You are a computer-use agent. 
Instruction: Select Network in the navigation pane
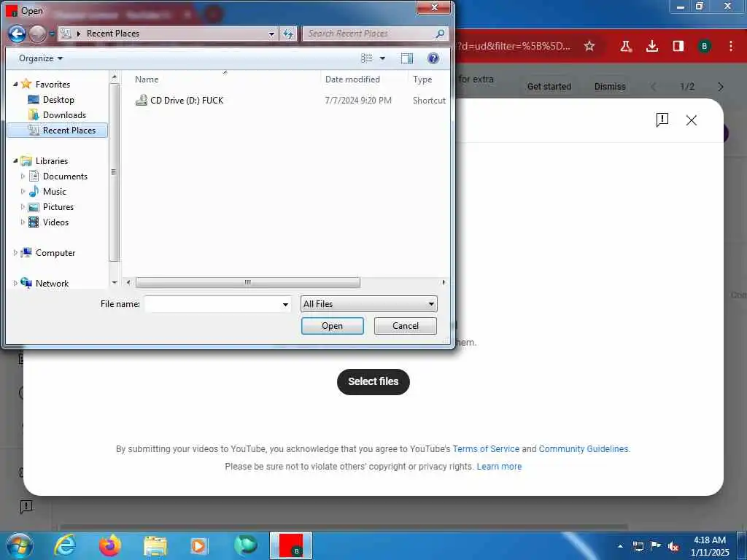52,284
